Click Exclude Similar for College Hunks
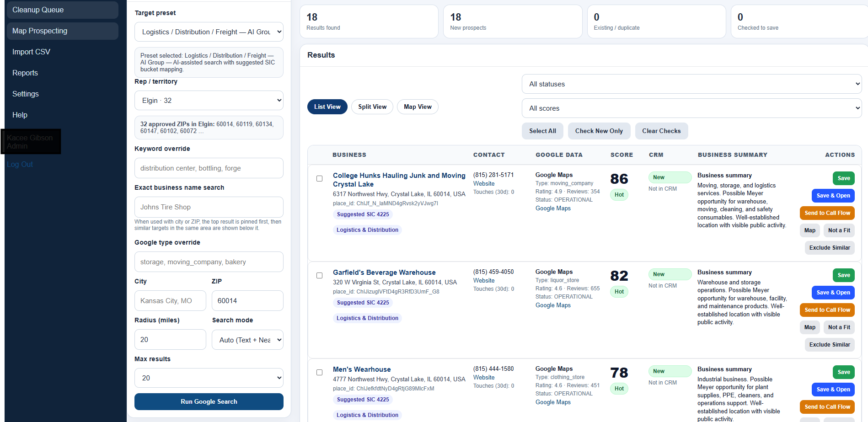The image size is (868, 422). point(830,248)
